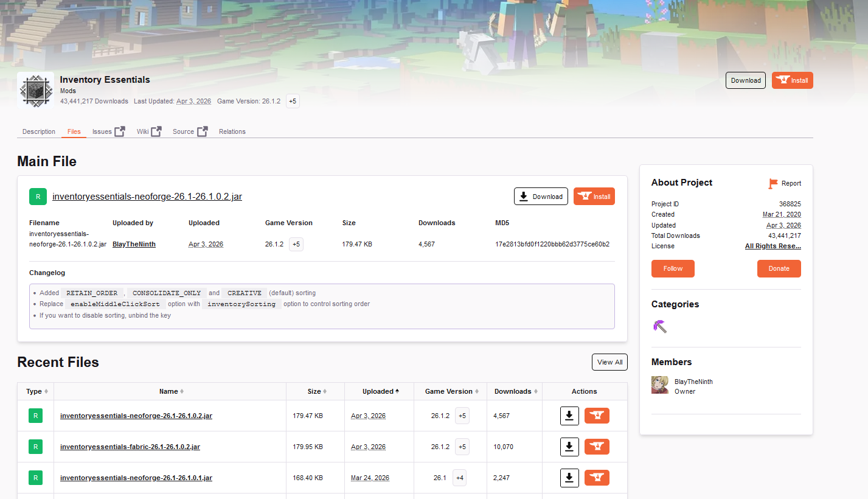Sort Recent Files by Uploaded column
The height and width of the screenshot is (499, 868).
(x=380, y=391)
